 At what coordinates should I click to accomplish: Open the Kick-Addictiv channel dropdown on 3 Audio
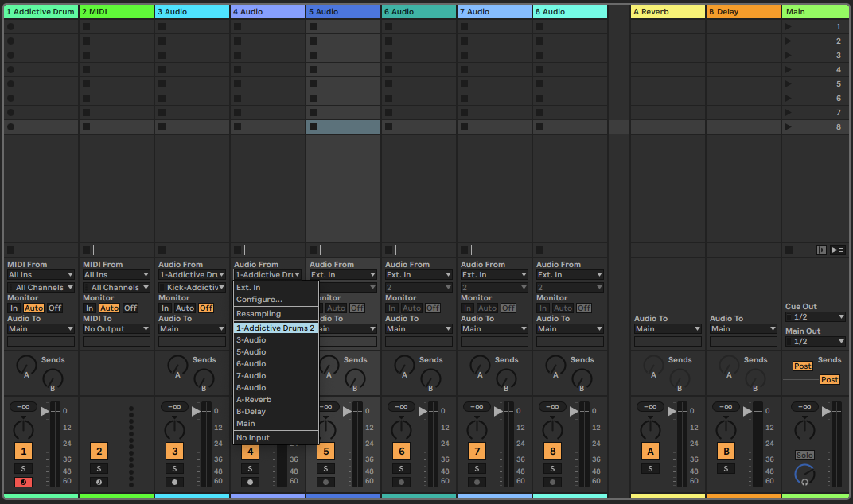coord(192,288)
